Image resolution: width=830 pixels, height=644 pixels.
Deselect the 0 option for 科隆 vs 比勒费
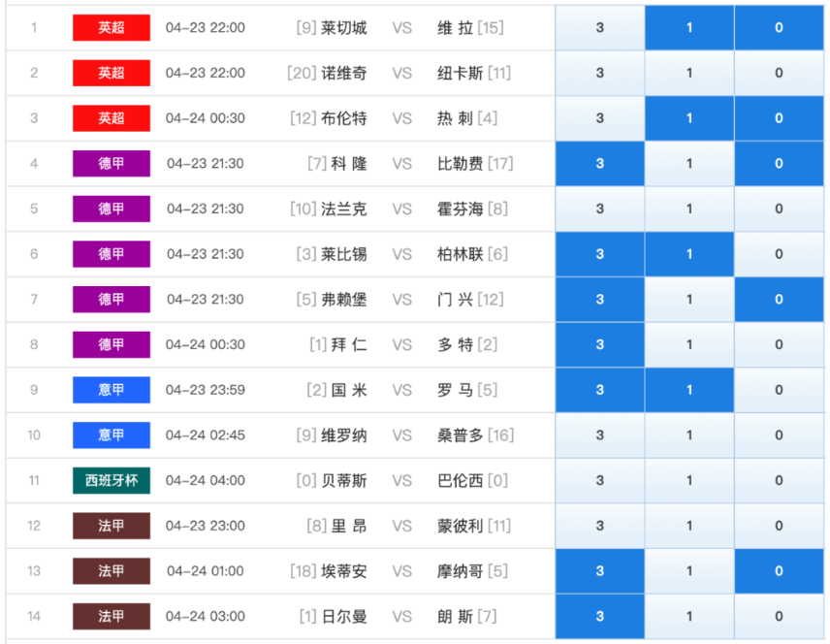point(779,164)
